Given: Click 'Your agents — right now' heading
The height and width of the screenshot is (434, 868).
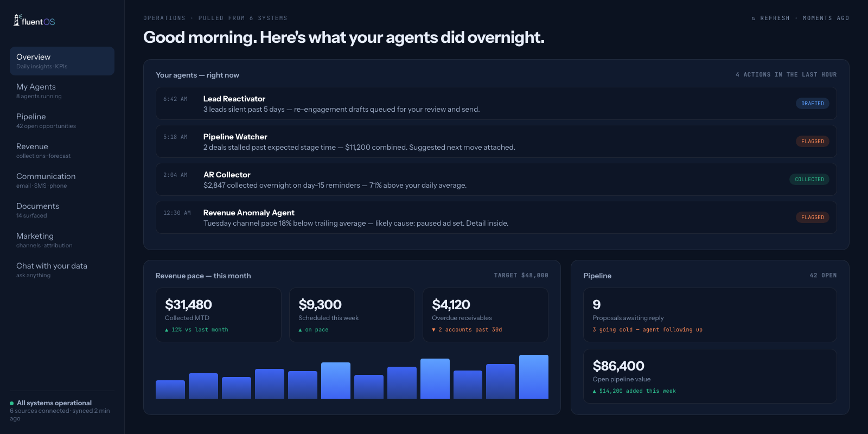Looking at the screenshot, I should click(197, 75).
